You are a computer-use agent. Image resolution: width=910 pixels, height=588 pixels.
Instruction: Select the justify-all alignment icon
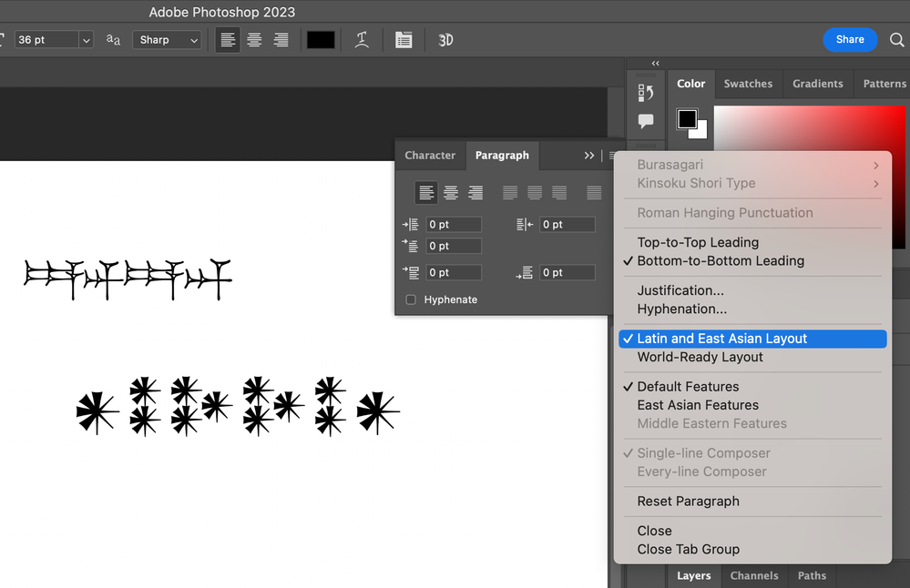point(594,192)
